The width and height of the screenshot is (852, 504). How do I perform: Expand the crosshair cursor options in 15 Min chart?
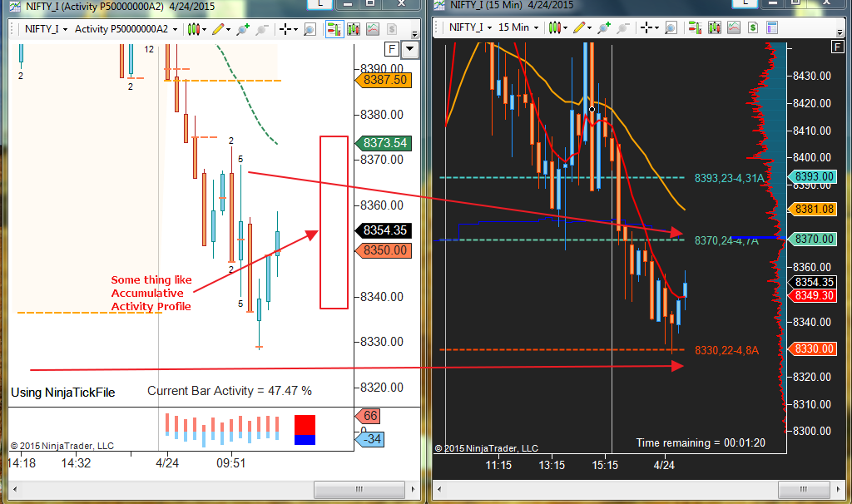point(657,27)
